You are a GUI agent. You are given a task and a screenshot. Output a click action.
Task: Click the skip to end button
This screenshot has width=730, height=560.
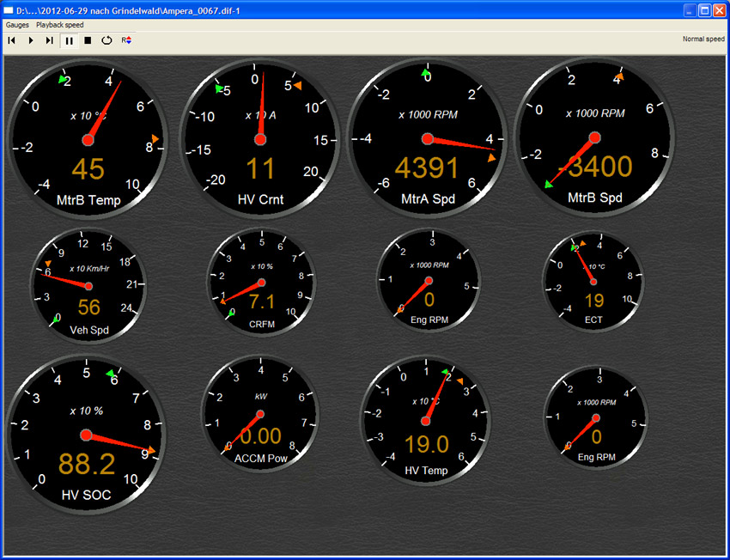[x=49, y=40]
